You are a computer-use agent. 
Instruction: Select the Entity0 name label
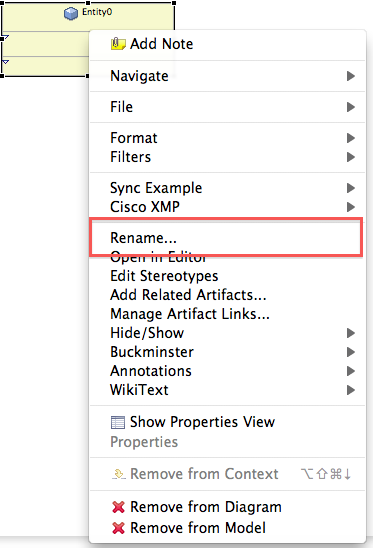(x=97, y=12)
